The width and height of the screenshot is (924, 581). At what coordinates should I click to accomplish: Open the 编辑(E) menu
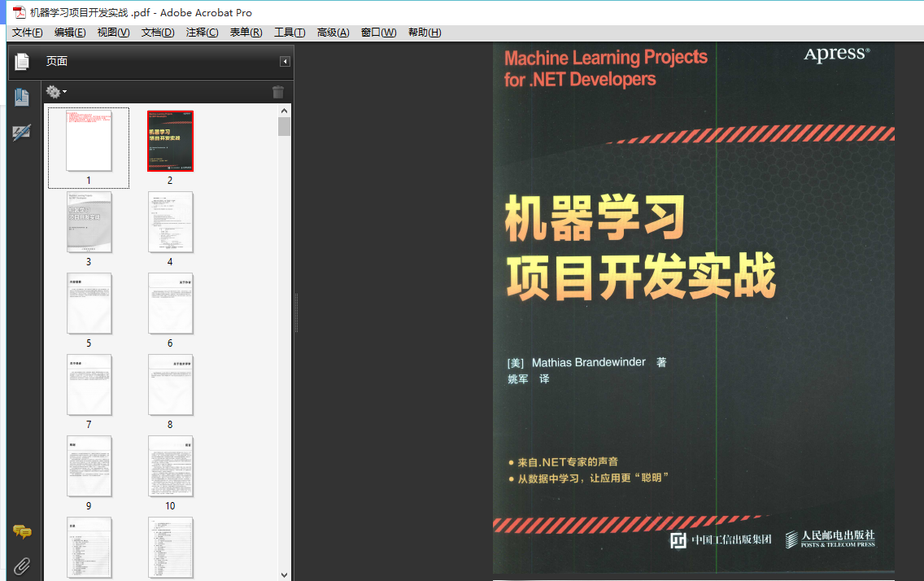coord(70,33)
